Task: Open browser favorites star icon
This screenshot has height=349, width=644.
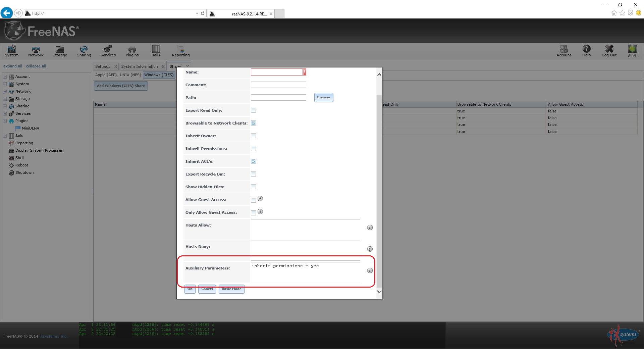Action: coord(622,13)
